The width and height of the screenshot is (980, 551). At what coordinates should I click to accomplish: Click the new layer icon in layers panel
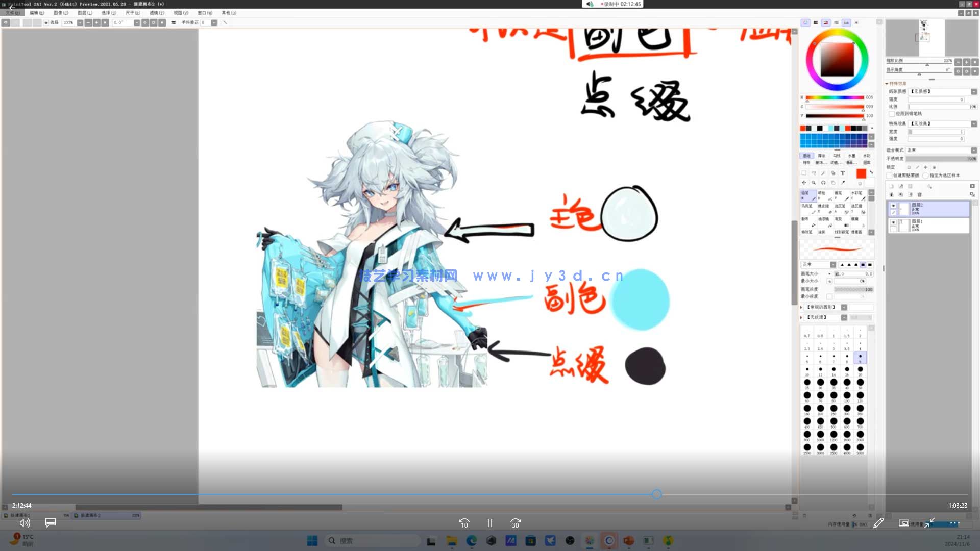point(891,186)
